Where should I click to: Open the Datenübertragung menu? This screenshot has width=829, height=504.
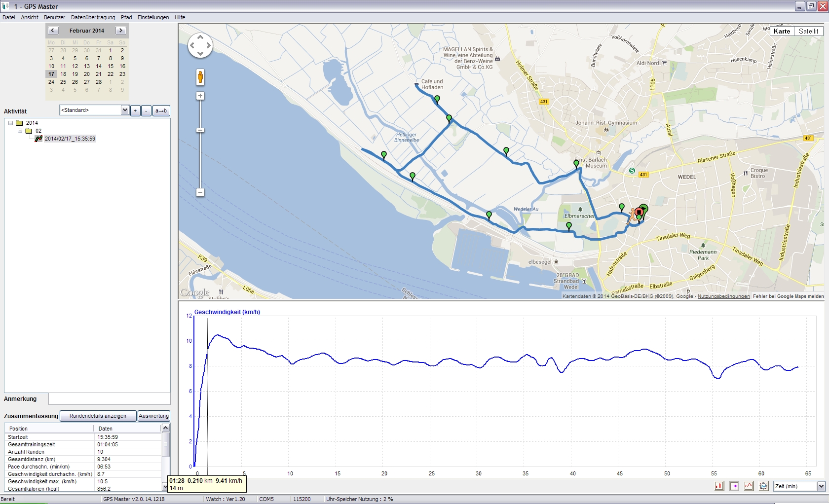(93, 17)
